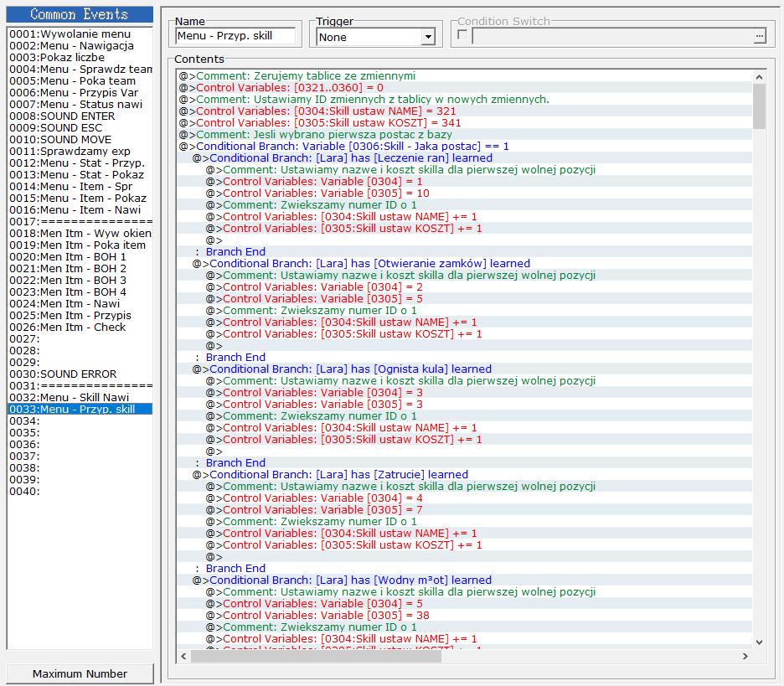This screenshot has width=784, height=686.
Task: Select Branch End after Zatrucie block
Action: (465, 569)
